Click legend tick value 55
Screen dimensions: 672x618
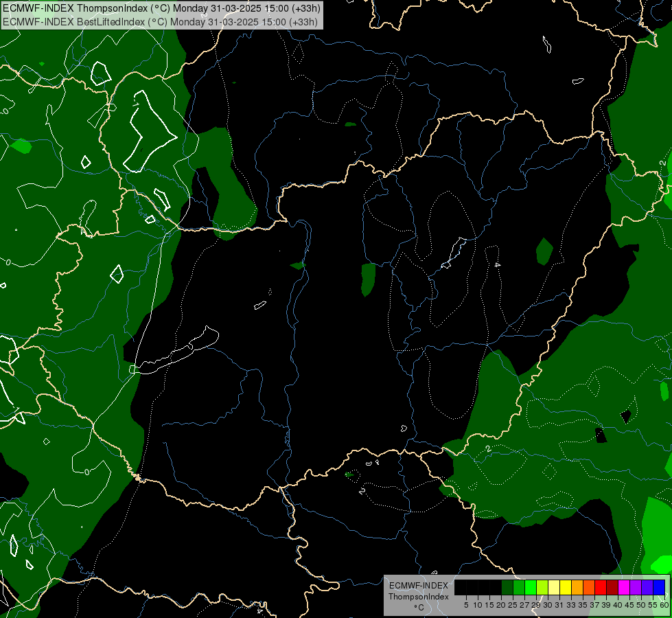(653, 605)
